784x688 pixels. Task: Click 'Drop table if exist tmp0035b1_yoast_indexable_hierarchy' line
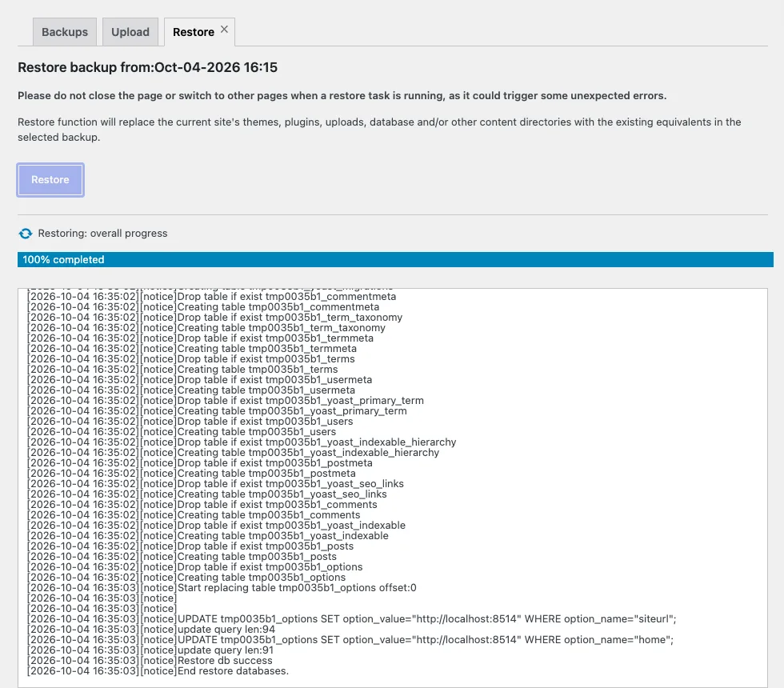point(242,442)
